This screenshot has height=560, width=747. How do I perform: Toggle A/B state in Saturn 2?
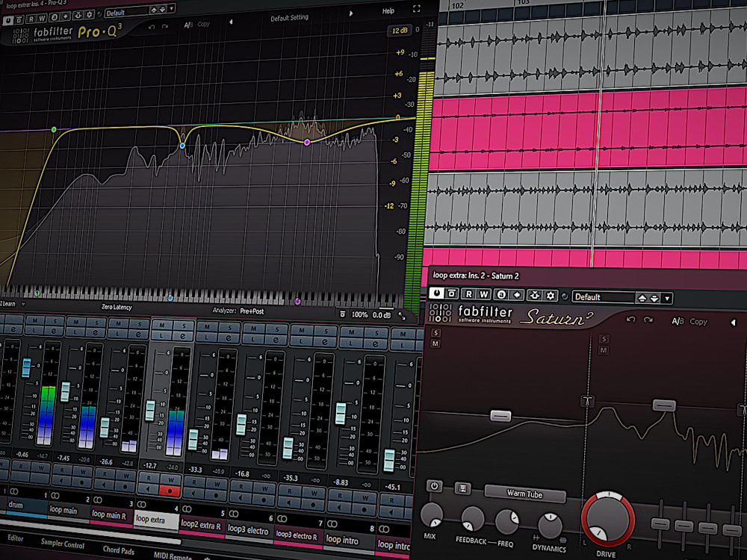coord(678,321)
